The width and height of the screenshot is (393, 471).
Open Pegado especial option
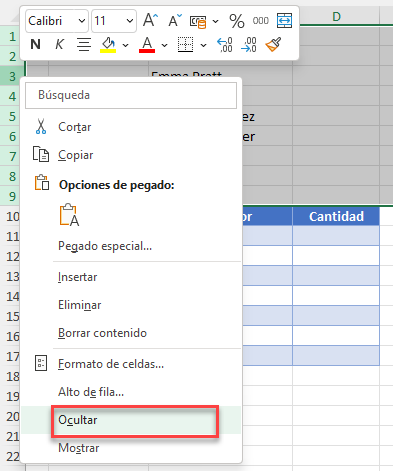[x=131, y=246]
